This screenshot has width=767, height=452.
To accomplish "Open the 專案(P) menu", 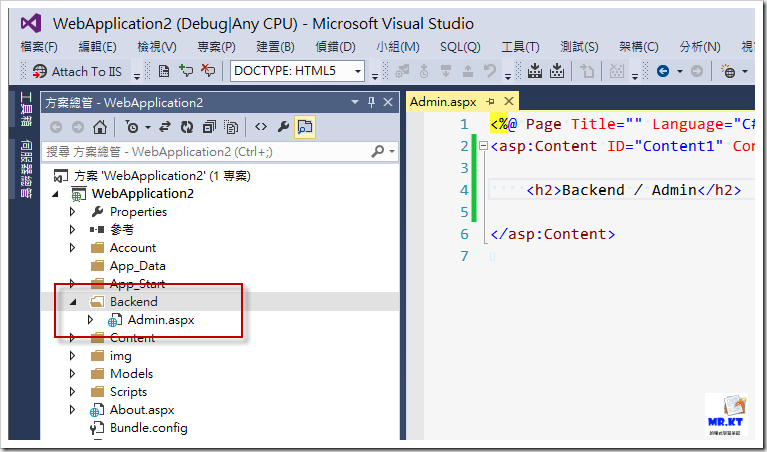I will click(x=217, y=47).
